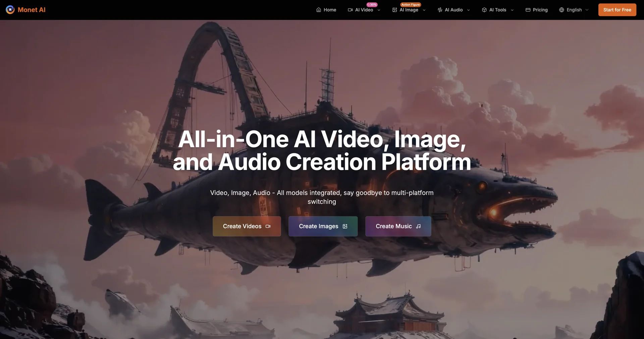
Task: Click the Monet AI logo icon
Action: pyautogui.click(x=10, y=10)
